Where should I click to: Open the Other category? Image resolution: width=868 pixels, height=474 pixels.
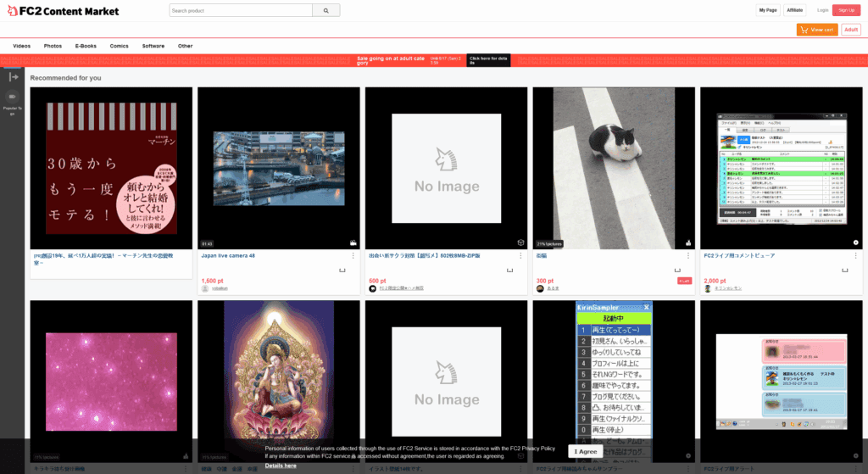[186, 46]
